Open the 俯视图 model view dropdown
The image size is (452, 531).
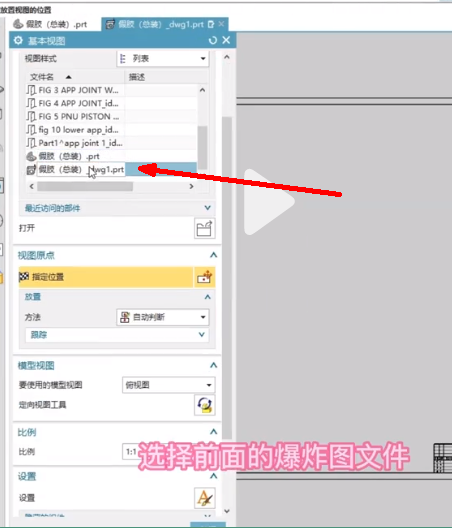169,385
